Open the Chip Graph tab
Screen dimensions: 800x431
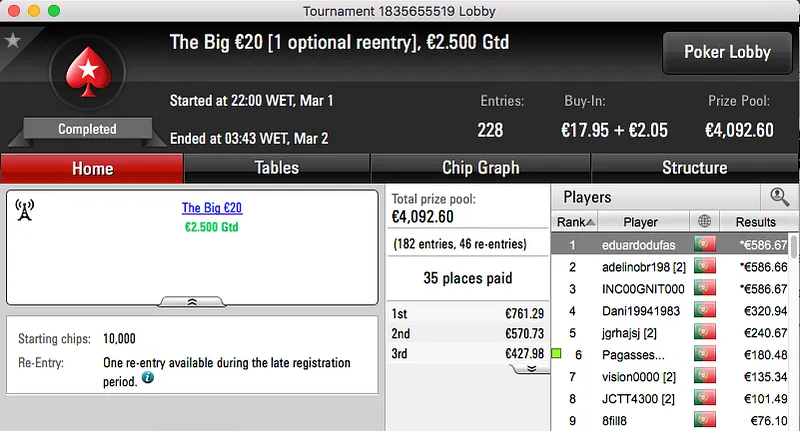(x=480, y=168)
